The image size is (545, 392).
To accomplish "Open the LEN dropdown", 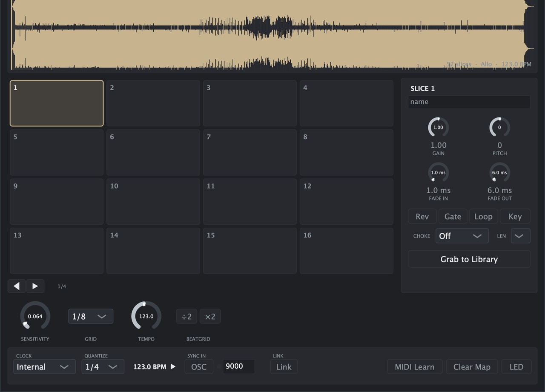I will click(x=520, y=236).
